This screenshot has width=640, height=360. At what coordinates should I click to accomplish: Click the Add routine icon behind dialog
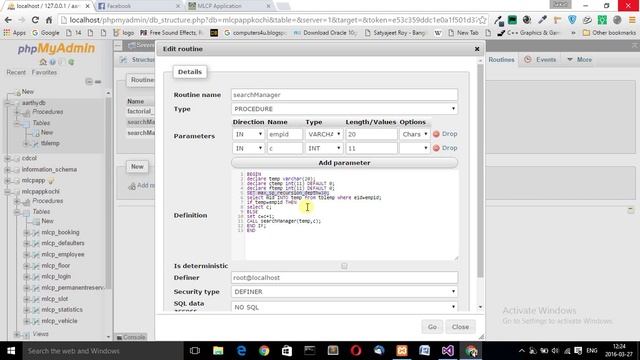click(x=132, y=186)
